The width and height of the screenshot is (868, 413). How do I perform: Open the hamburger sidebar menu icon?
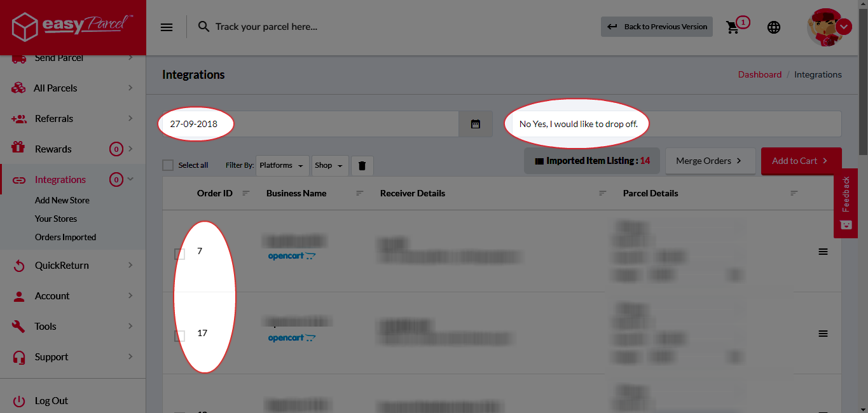tap(167, 27)
